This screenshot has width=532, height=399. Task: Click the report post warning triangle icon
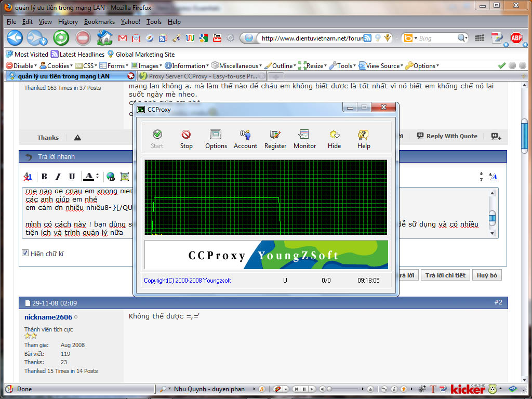[x=77, y=137]
